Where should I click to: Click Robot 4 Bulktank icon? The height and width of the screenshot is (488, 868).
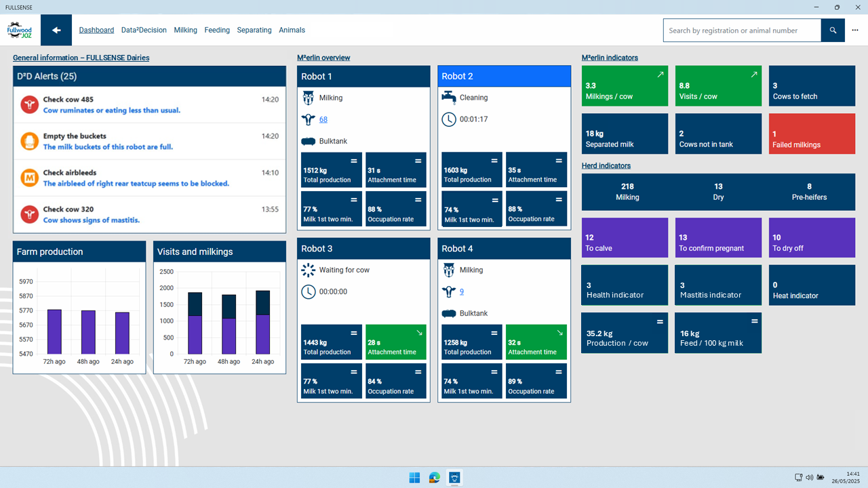(x=448, y=313)
